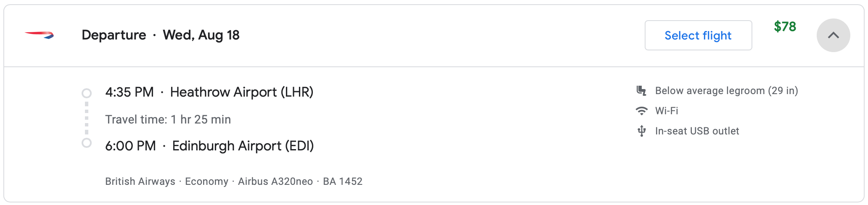
Task: Click the British Airways airline name
Action: (140, 181)
